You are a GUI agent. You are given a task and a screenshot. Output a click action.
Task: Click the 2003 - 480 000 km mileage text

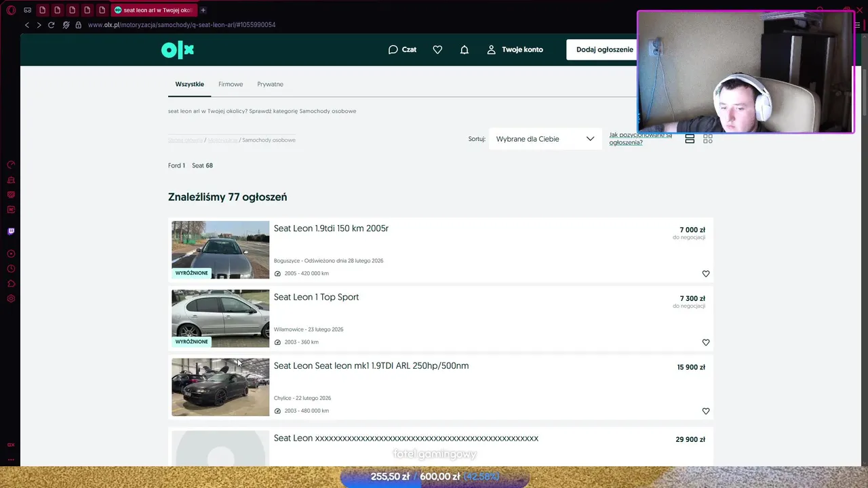pos(307,411)
